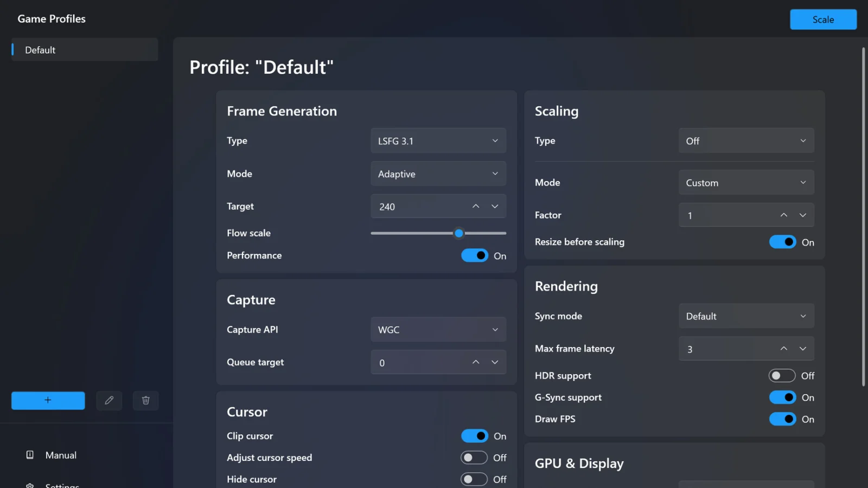The width and height of the screenshot is (868, 488).
Task: Increase Queue target with up arrow
Action: click(476, 362)
